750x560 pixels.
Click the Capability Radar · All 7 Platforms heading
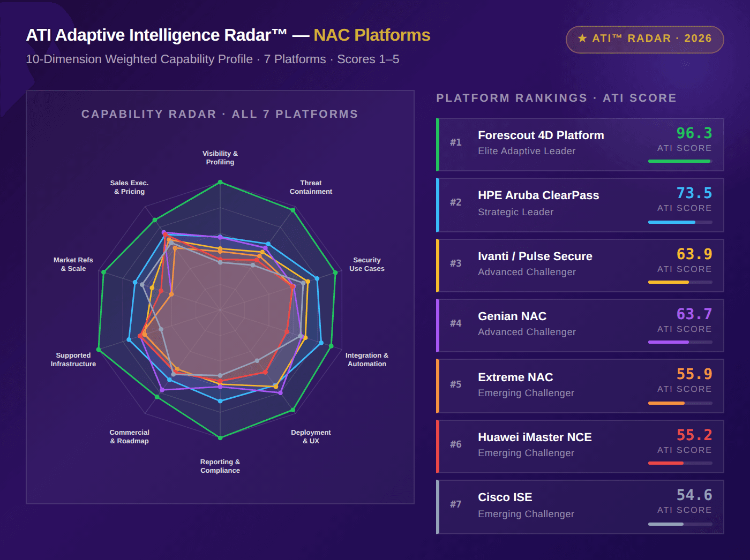(x=220, y=114)
